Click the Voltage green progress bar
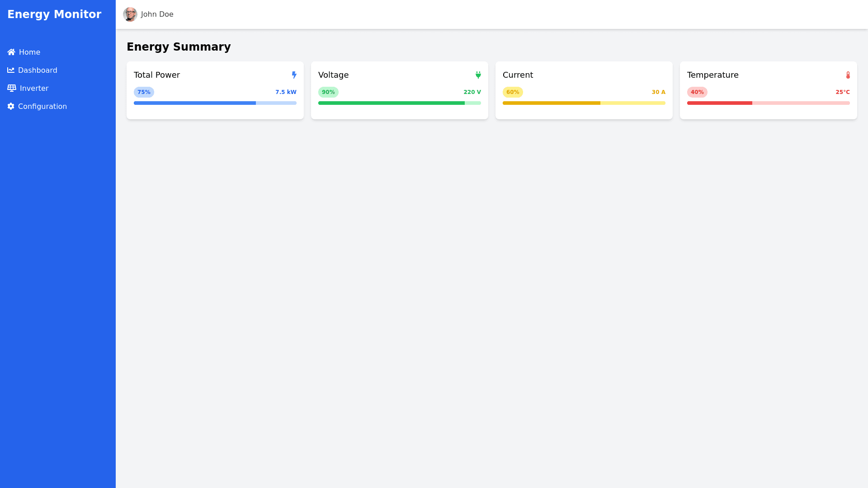868x488 pixels. (x=400, y=103)
